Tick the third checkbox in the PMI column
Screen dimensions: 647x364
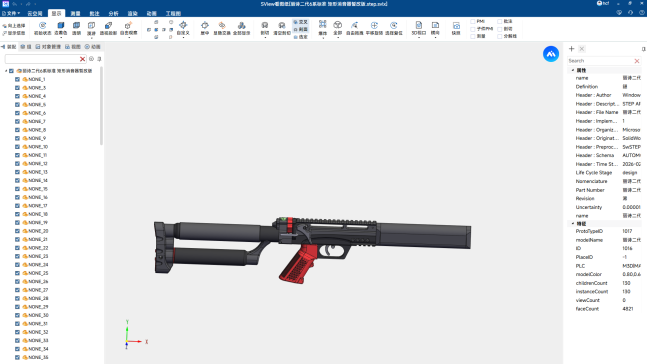click(x=473, y=36)
